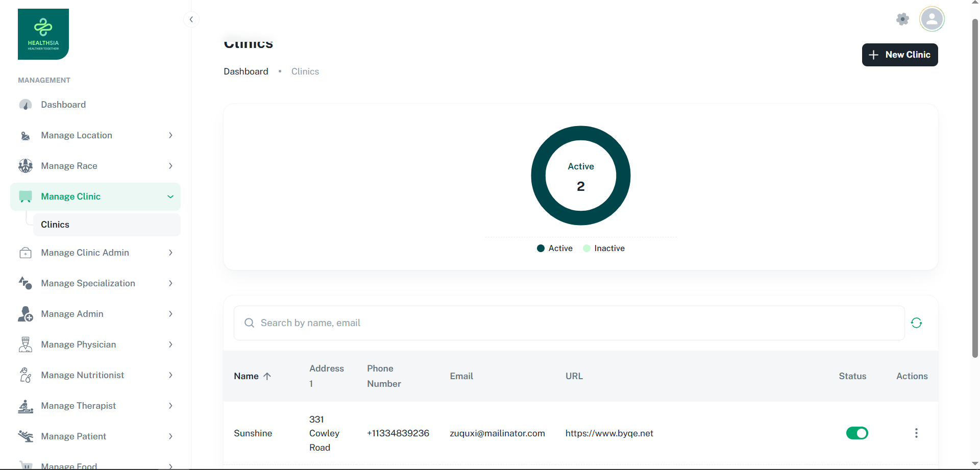Click the search by name field
Screen dimensions: 980x470
click(x=569, y=323)
